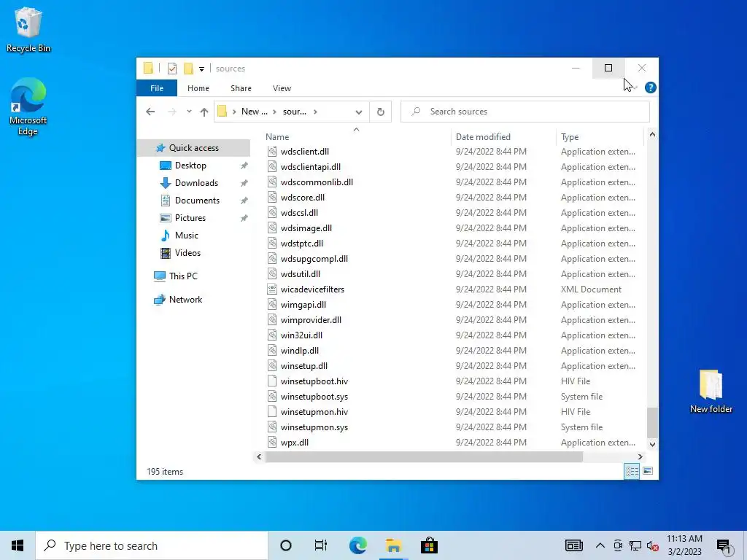Open the notification center icon

(x=724, y=546)
